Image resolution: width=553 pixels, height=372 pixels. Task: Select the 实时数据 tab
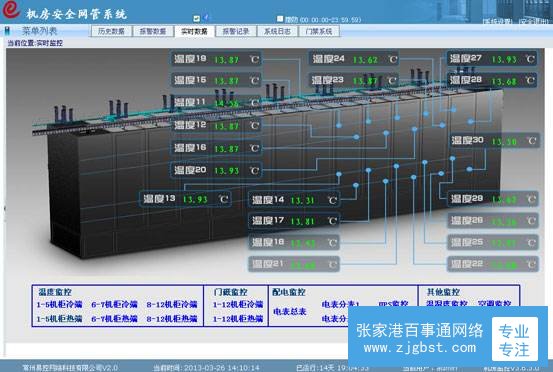coord(194,31)
